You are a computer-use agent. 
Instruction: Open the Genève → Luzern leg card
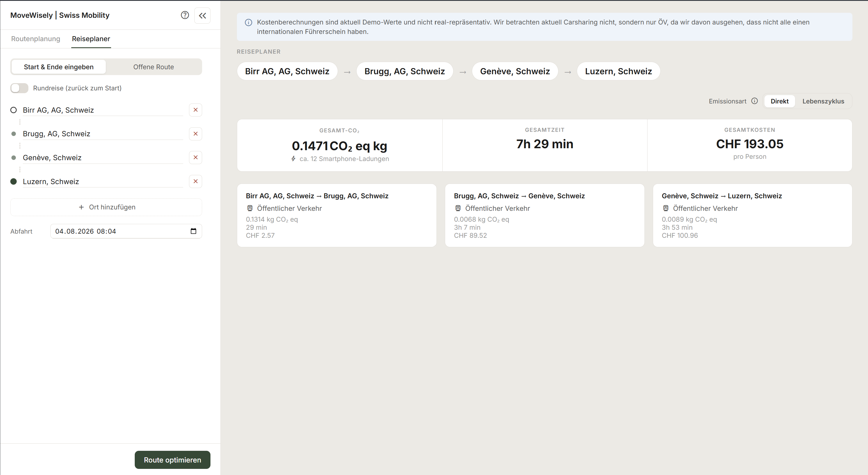752,215
